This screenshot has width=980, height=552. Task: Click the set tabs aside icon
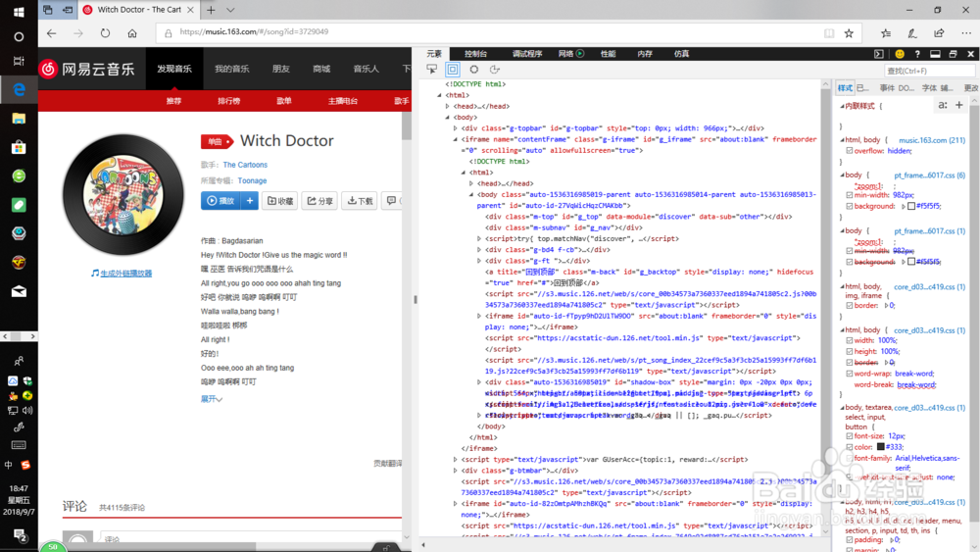(68, 10)
